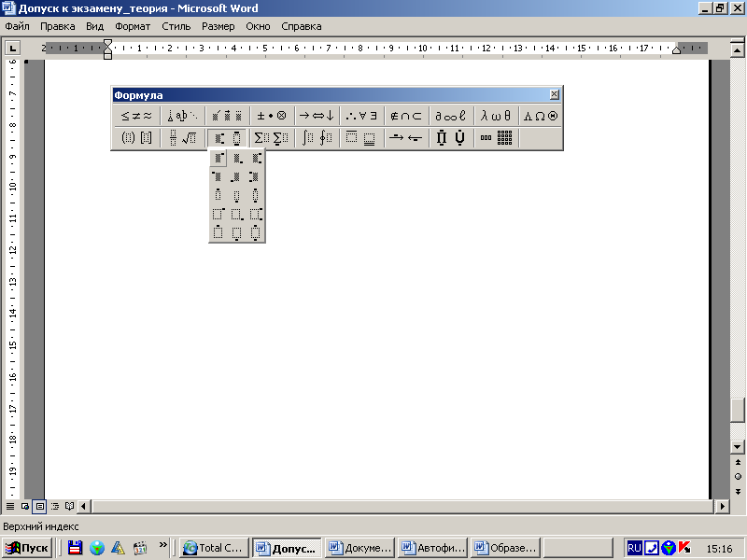747x560 pixels.
Task: Insert the small-slot over-limit template
Action: [218, 195]
